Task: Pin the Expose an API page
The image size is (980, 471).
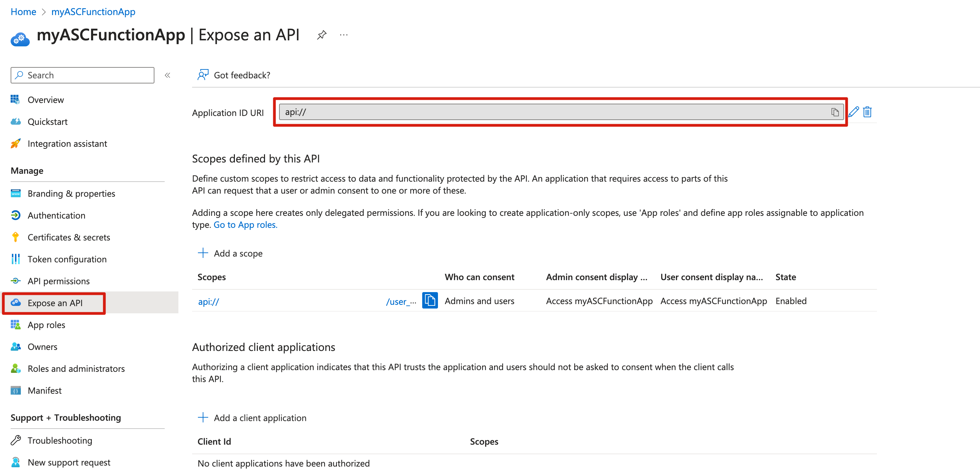Action: [x=322, y=35]
